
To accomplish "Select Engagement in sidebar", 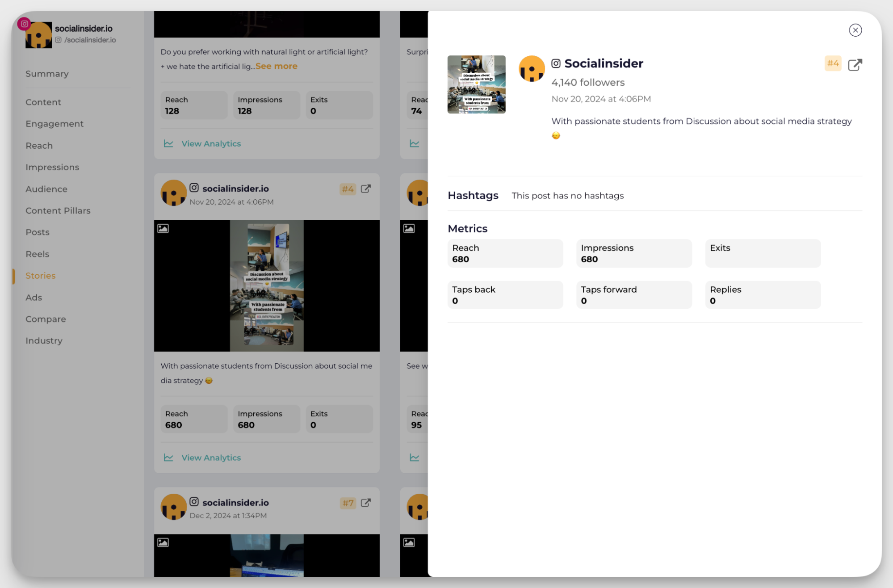I will coord(55,124).
